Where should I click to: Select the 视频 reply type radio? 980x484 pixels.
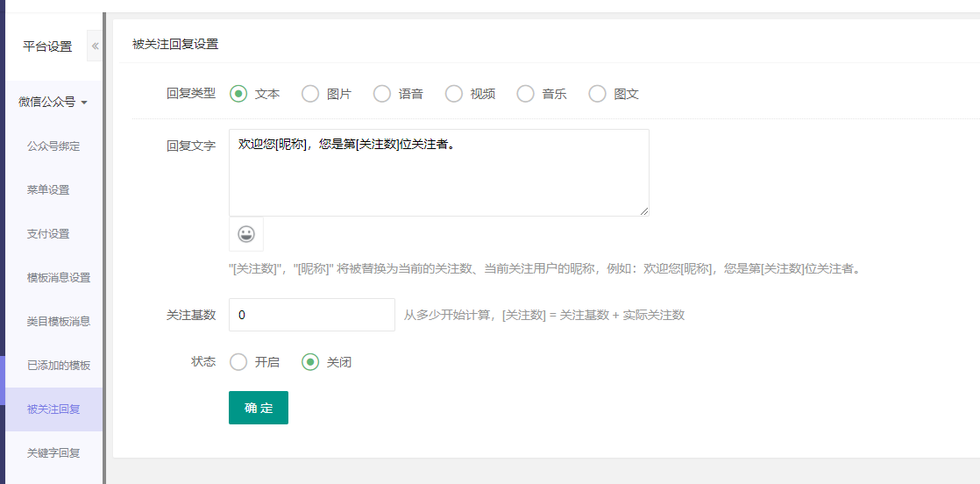(x=454, y=94)
